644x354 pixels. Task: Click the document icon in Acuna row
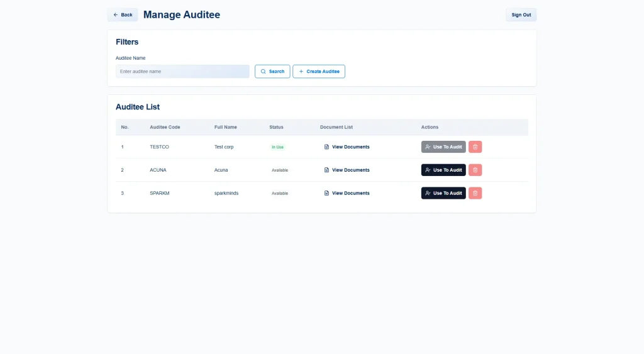point(326,170)
